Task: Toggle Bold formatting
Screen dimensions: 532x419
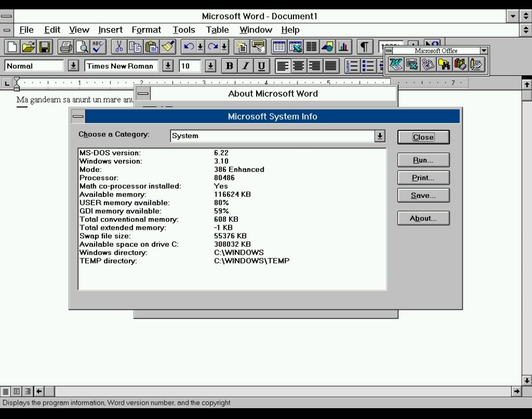Action: tap(229, 66)
